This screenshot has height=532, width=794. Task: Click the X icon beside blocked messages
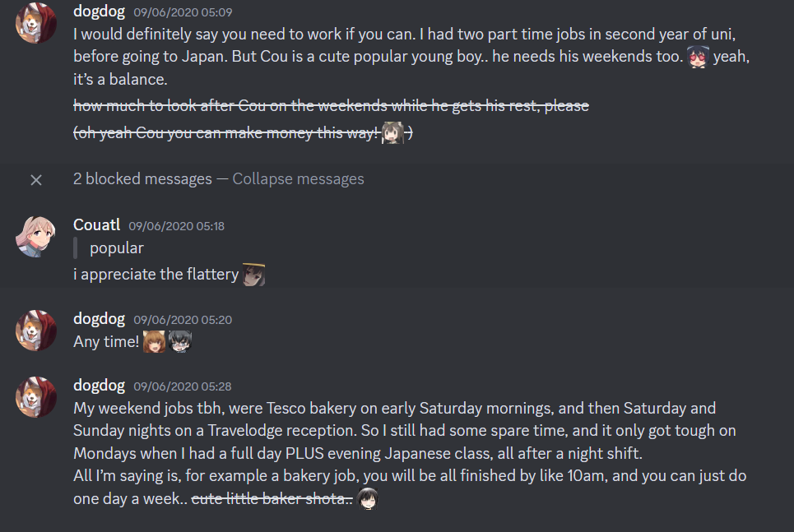click(36, 179)
